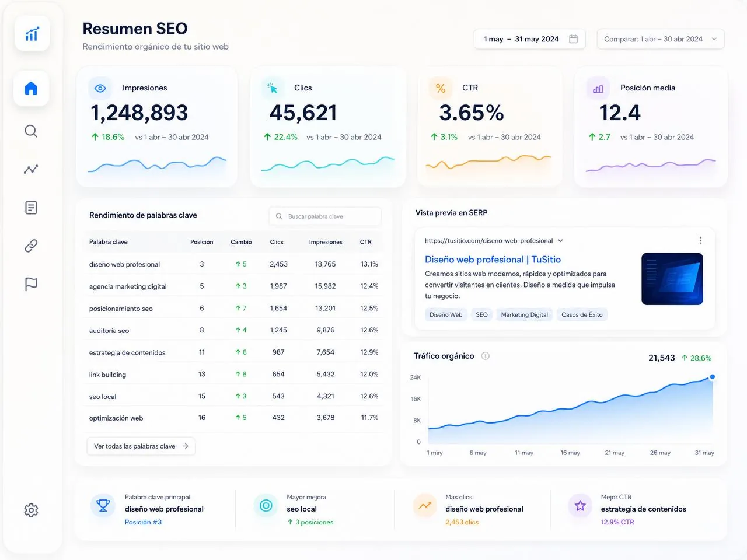Open the flag icon in sidebar
The width and height of the screenshot is (747, 560).
click(31, 284)
